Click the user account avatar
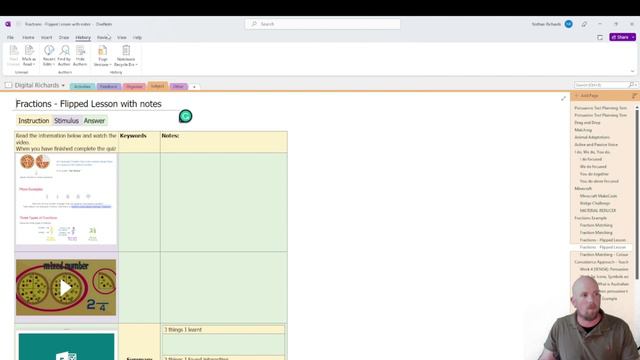 click(568, 24)
